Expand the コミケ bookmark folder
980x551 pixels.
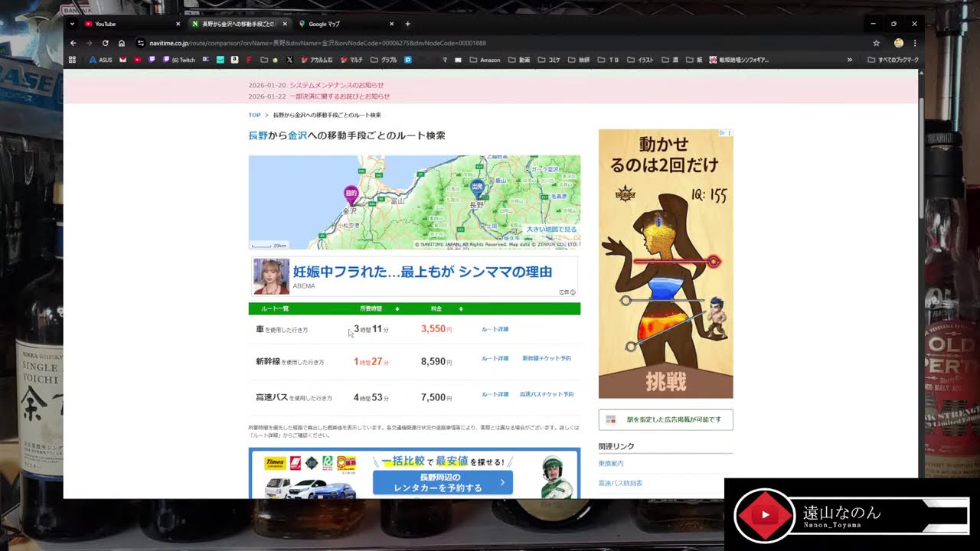pyautogui.click(x=549, y=60)
